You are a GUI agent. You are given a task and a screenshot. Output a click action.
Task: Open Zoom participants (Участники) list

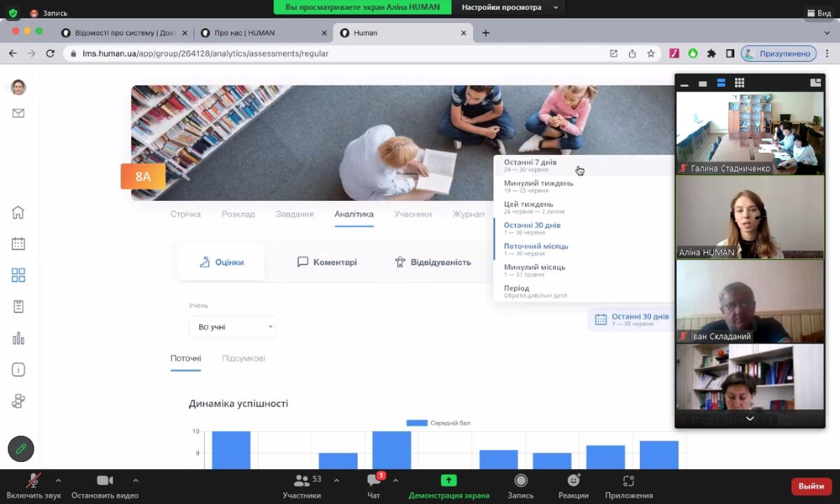302,486
